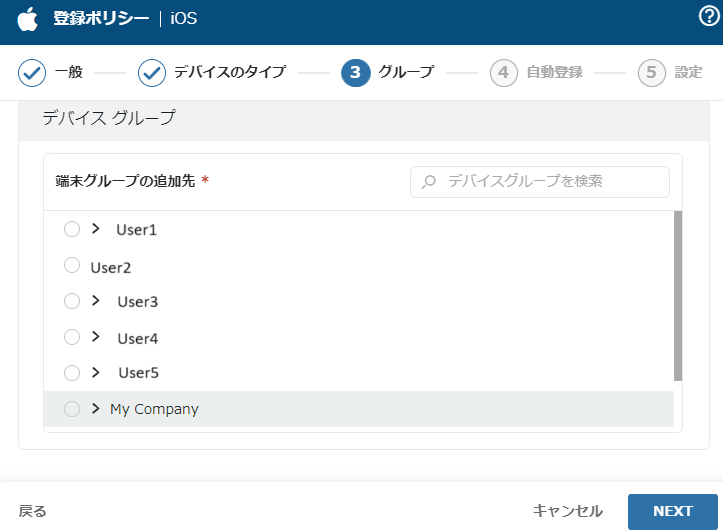Image resolution: width=723 pixels, height=532 pixels.
Task: Go to the デバイスのタイプ step label
Action: (230, 72)
